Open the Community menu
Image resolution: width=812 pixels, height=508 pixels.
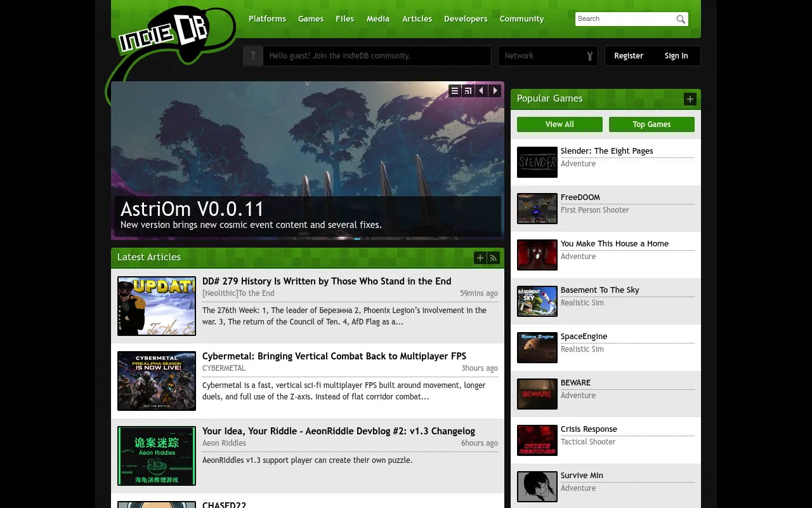point(521,19)
